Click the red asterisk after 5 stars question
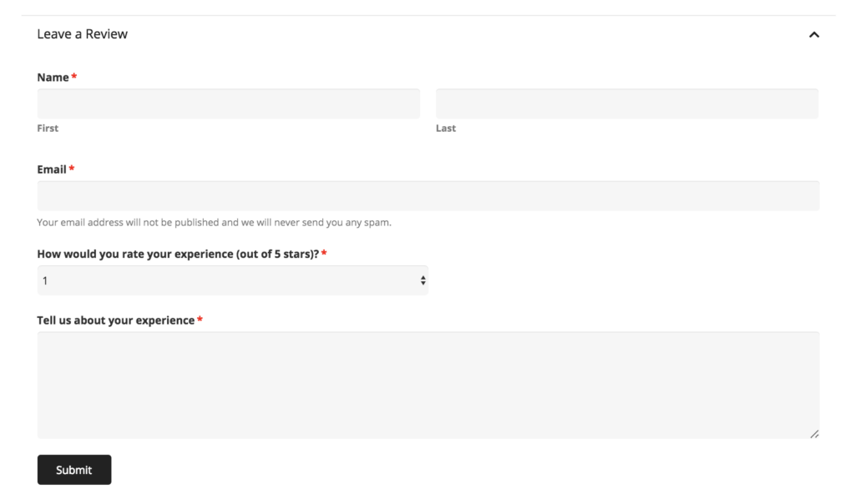Image resolution: width=855 pixels, height=504 pixels. (324, 254)
